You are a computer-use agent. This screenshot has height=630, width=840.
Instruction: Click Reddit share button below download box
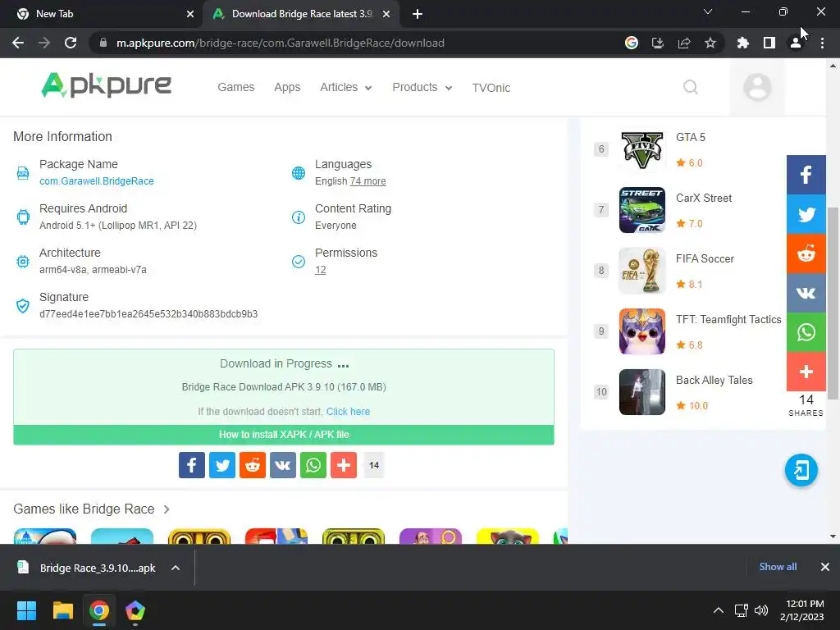[x=253, y=465]
